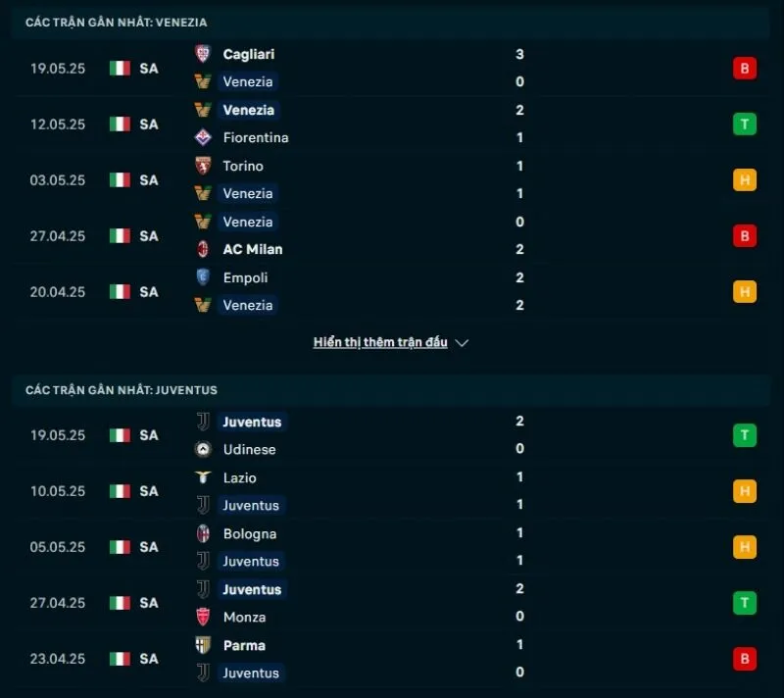Select the Parma club crest icon
The image size is (784, 698).
(204, 645)
